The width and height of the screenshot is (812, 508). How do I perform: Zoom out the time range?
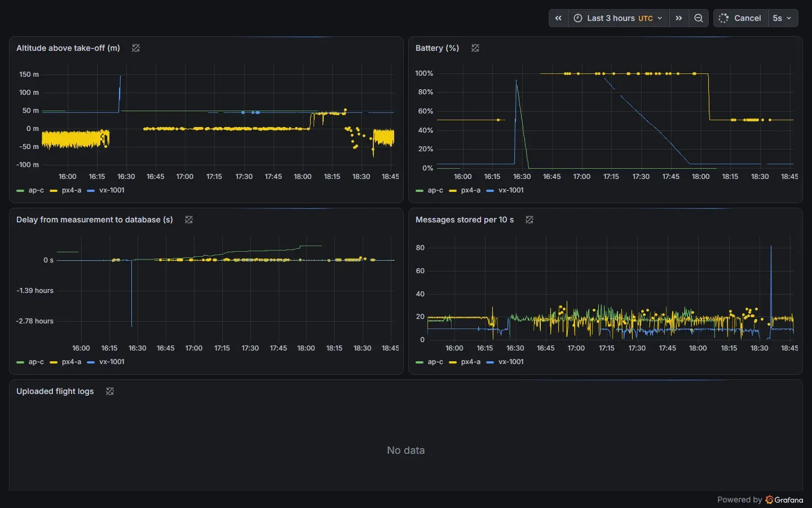coord(699,18)
